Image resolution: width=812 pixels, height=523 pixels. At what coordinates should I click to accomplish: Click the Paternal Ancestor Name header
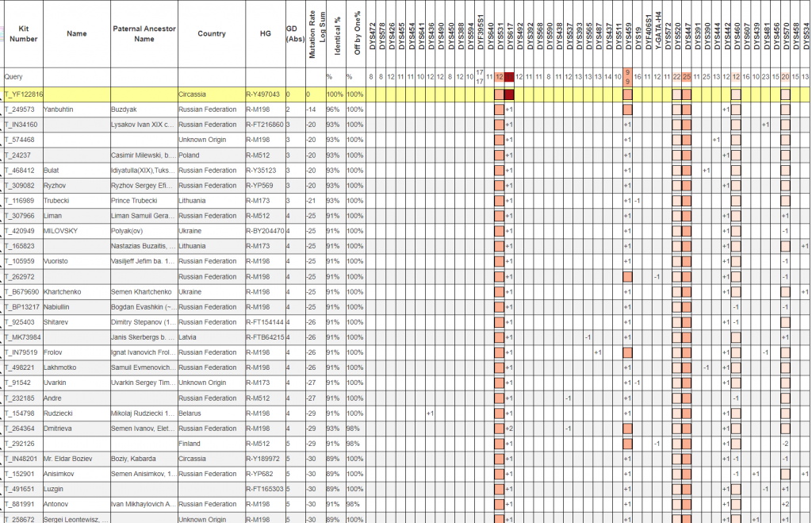144,34
